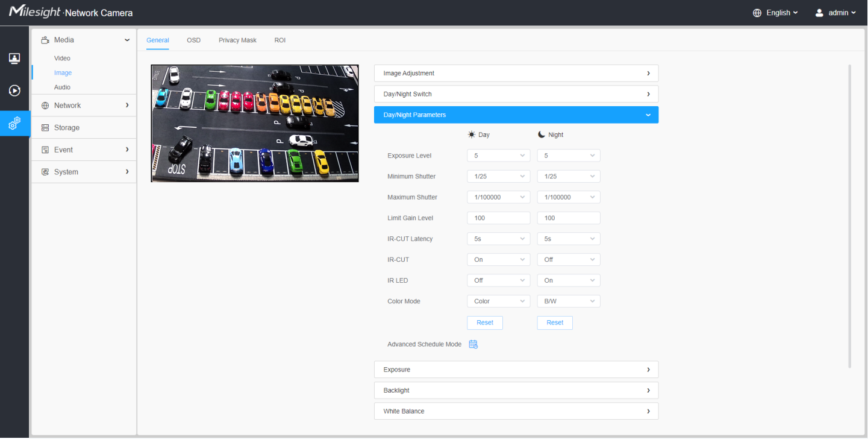Open the Playback icon in sidebar

(14, 91)
